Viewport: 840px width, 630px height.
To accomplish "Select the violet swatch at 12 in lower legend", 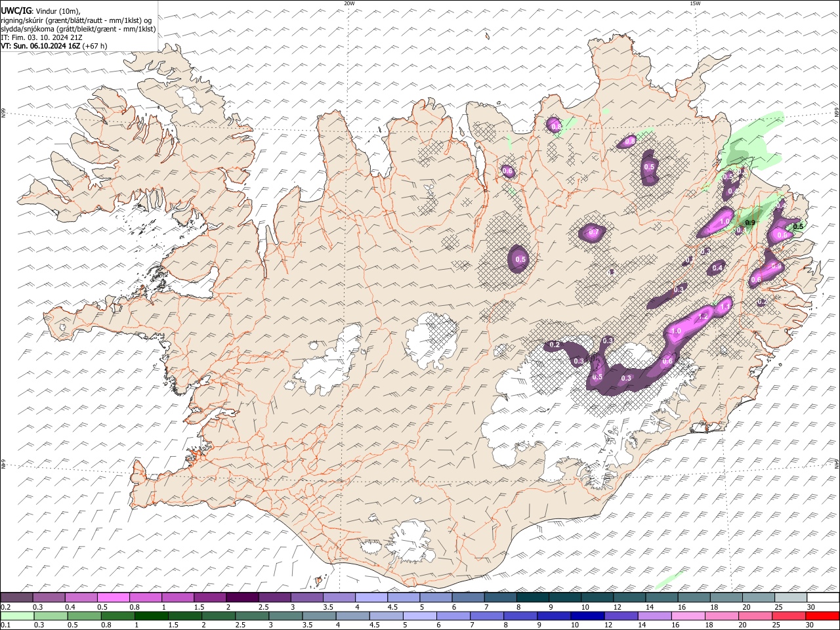I will 620,616.
